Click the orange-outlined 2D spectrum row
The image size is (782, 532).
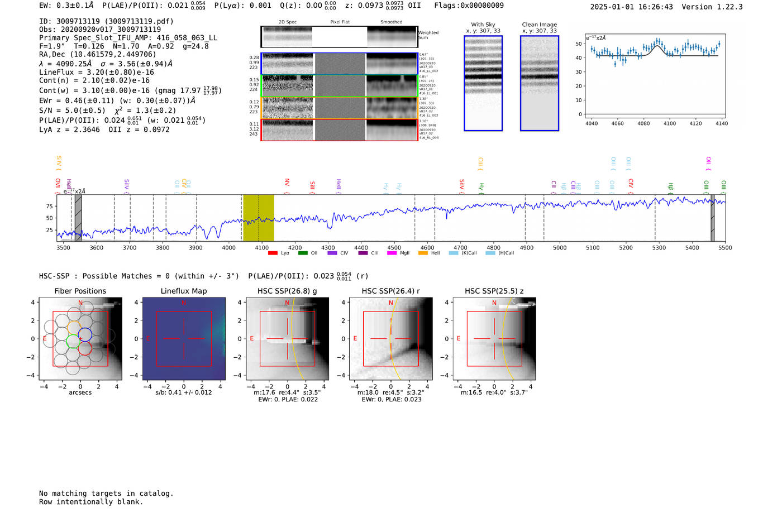click(340, 108)
